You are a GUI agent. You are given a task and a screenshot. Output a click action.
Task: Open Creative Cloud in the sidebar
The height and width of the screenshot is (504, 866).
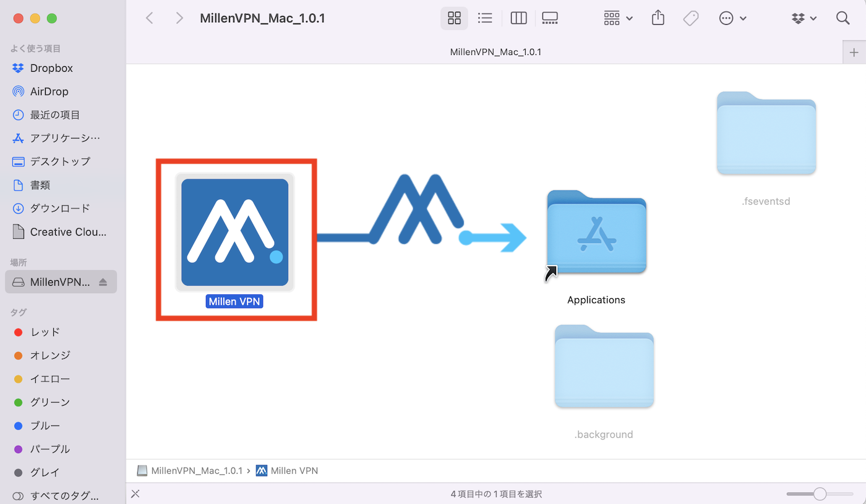pyautogui.click(x=61, y=232)
